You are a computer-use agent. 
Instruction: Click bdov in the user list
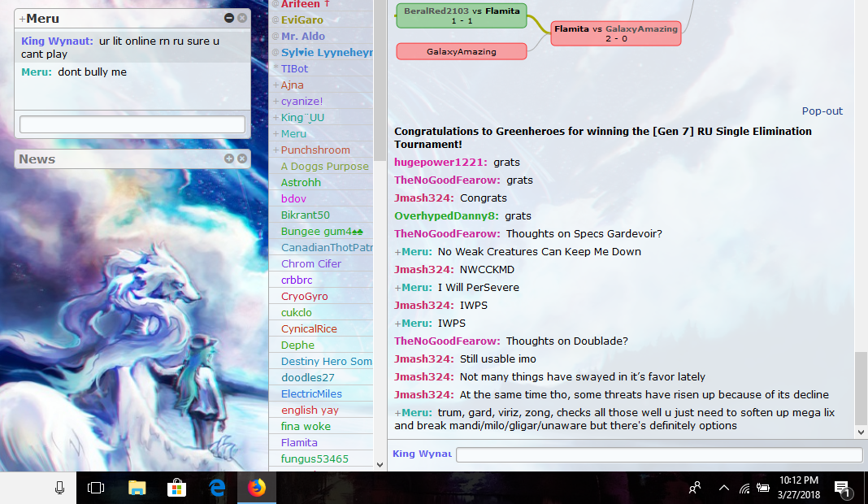(293, 198)
